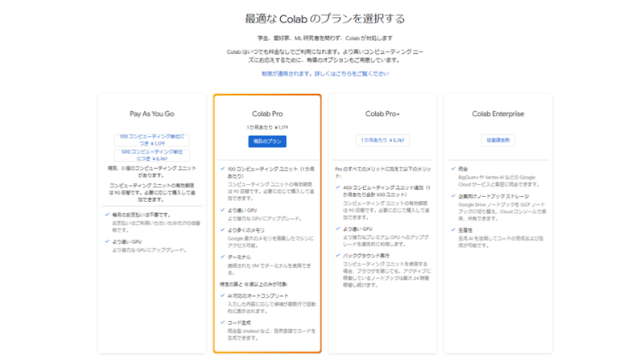Viewport: 644px width, 362px height.
Task: Click the Colab Enterprise 従量課金制 button
Action: (497, 140)
